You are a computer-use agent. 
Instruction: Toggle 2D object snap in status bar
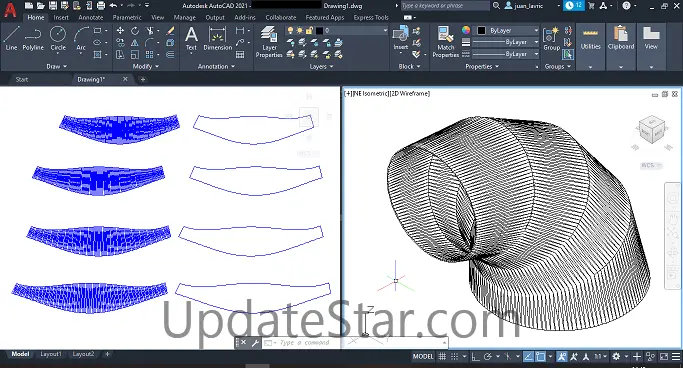(x=541, y=357)
